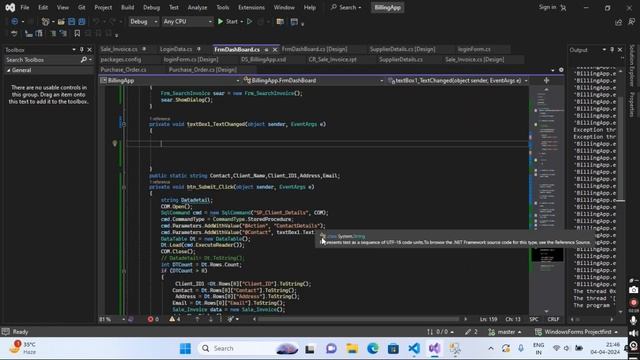640x360 pixels.
Task: Click the SPC indentation indicator
Action: tap(534, 319)
